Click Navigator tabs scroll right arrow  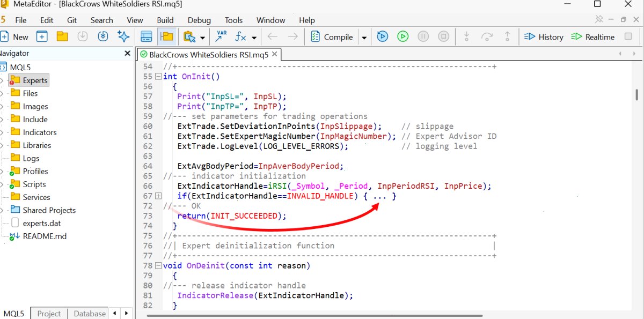[x=126, y=314]
